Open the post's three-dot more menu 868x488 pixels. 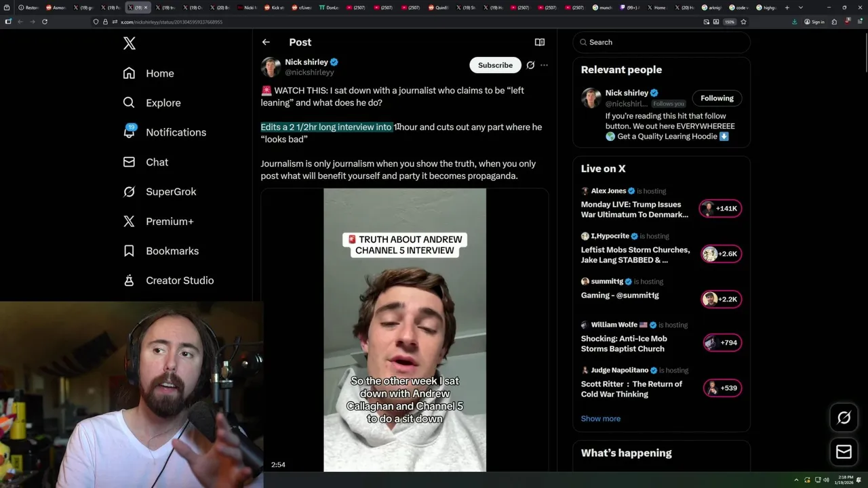(544, 65)
